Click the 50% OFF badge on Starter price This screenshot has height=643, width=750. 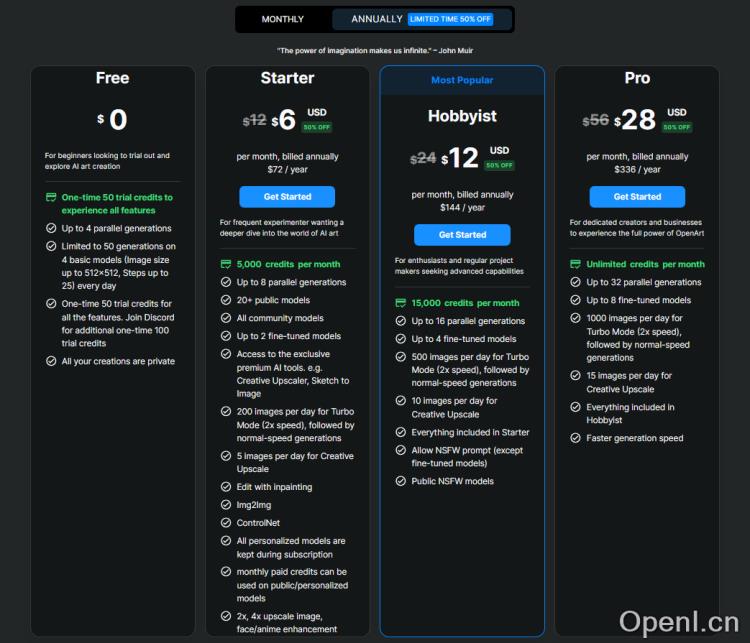coord(317,127)
